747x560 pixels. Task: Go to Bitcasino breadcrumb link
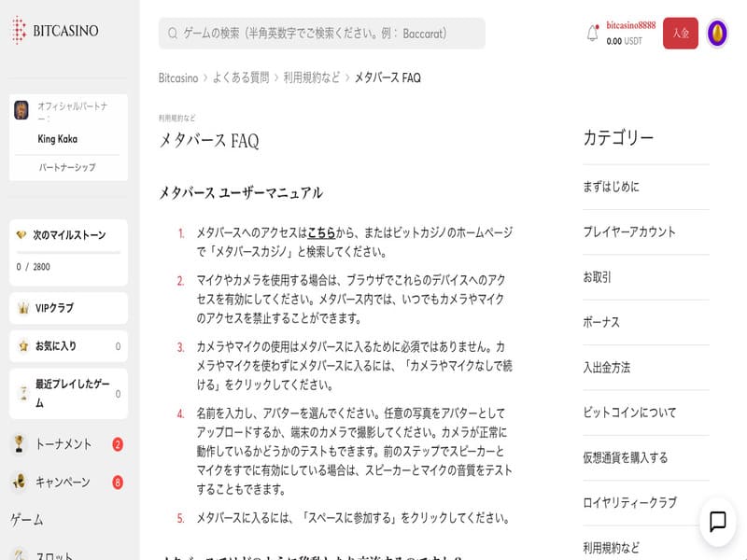[178, 77]
